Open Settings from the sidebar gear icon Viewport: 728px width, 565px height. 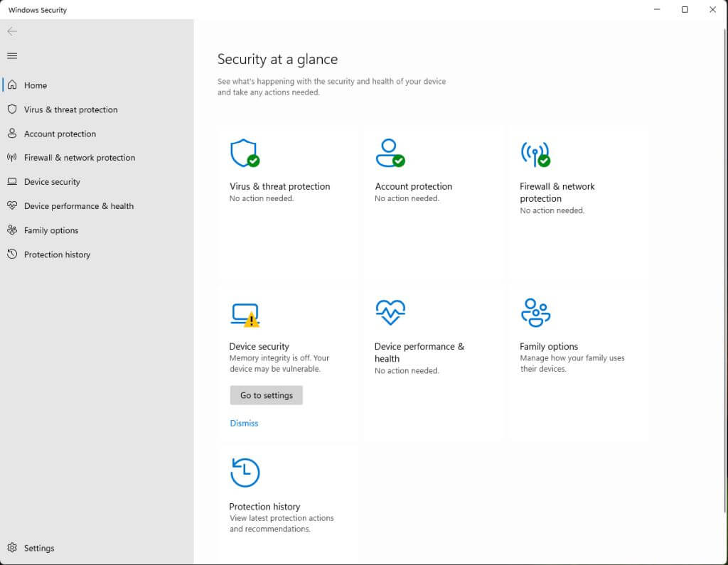coord(12,548)
